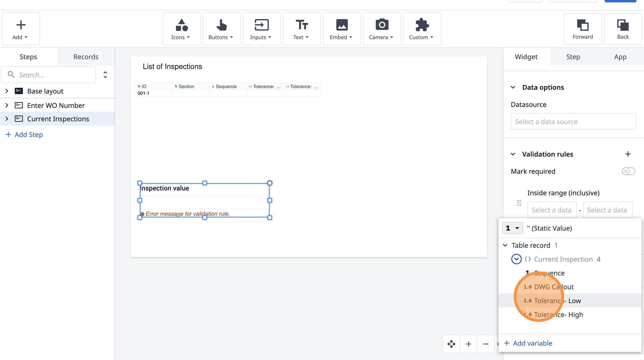644x360 pixels.
Task: Open the static value type dropdown
Action: (512, 228)
